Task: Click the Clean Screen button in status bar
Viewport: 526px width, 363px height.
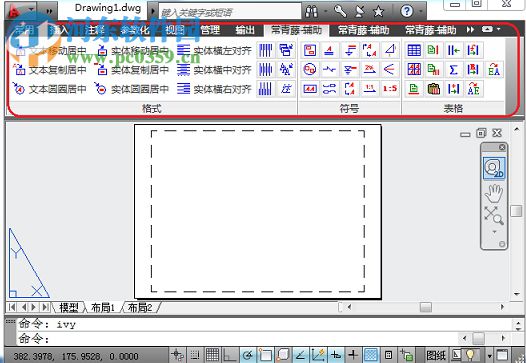Action: (502, 355)
